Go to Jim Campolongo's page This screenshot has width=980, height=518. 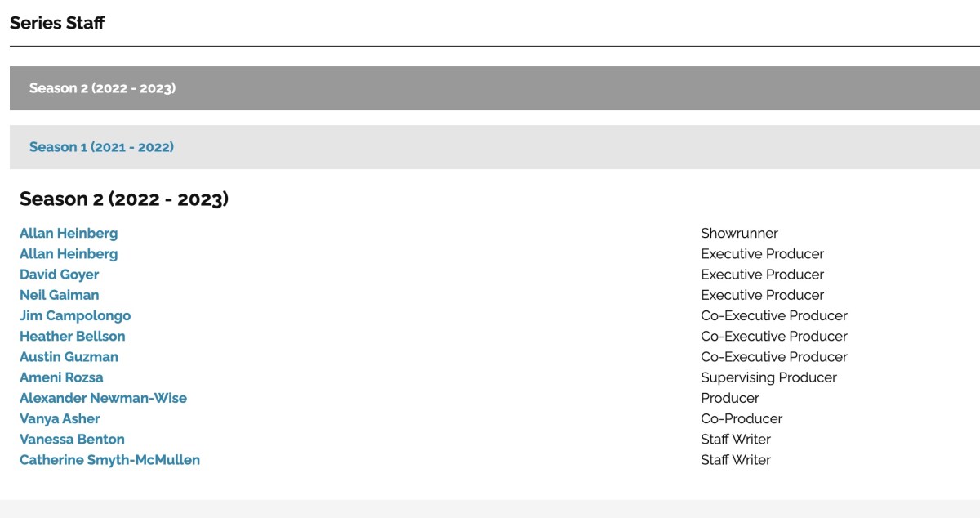(75, 315)
